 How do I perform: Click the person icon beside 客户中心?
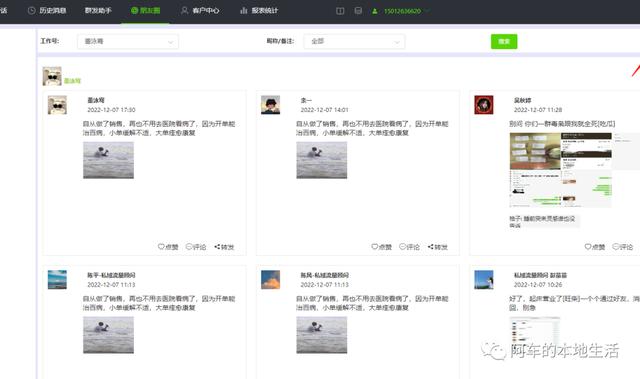(x=184, y=11)
